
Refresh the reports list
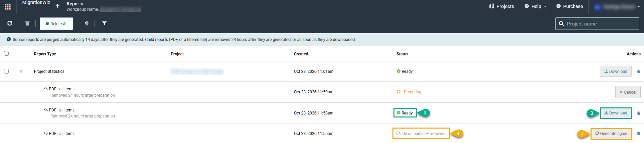tap(10, 23)
